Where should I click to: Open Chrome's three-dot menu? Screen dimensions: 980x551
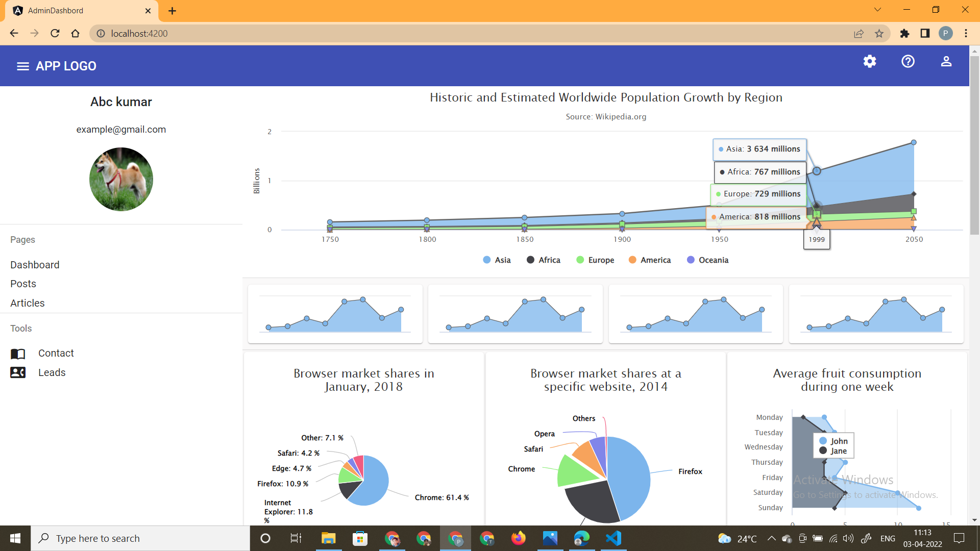click(966, 34)
